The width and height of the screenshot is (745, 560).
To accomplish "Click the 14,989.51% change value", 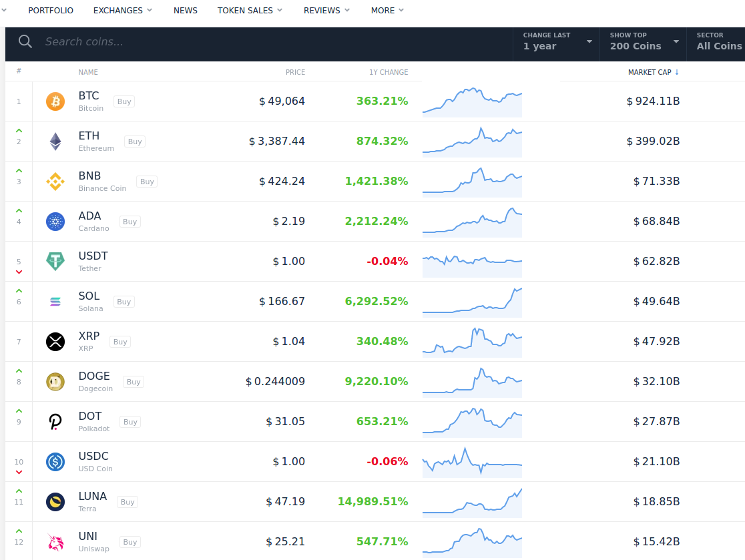I will (372, 501).
